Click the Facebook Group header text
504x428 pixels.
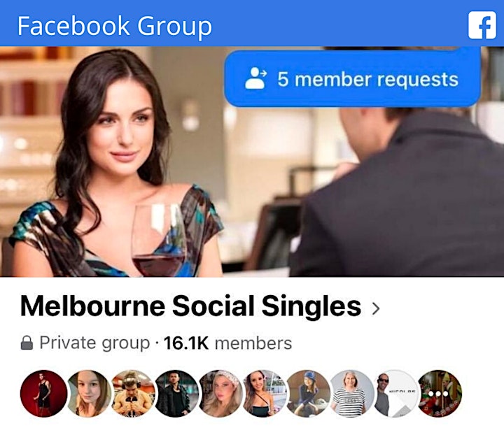[114, 27]
